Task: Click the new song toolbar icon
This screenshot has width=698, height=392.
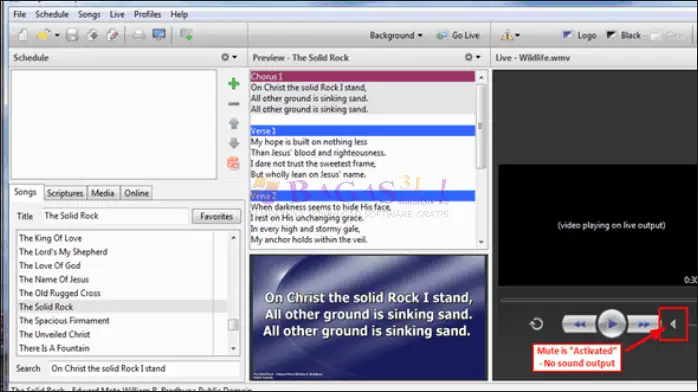Action: [93, 35]
